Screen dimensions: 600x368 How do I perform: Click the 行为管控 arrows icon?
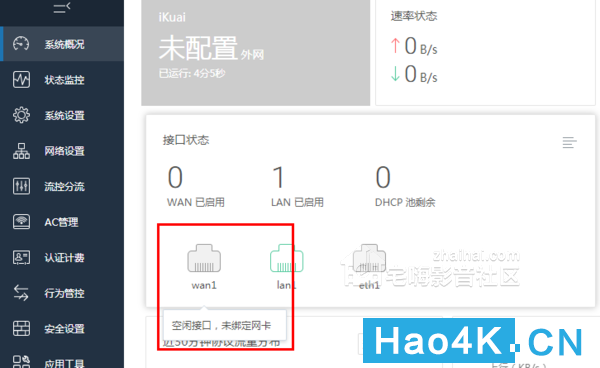tap(21, 293)
